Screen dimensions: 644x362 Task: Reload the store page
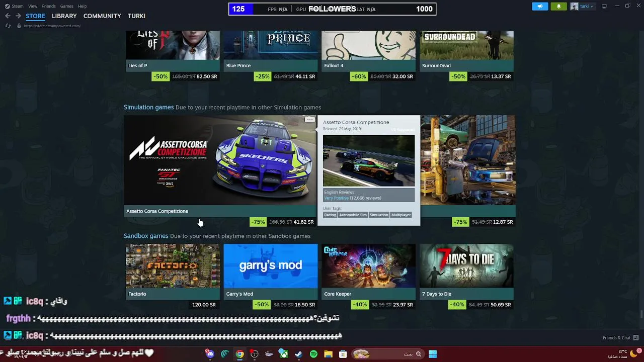click(8, 26)
